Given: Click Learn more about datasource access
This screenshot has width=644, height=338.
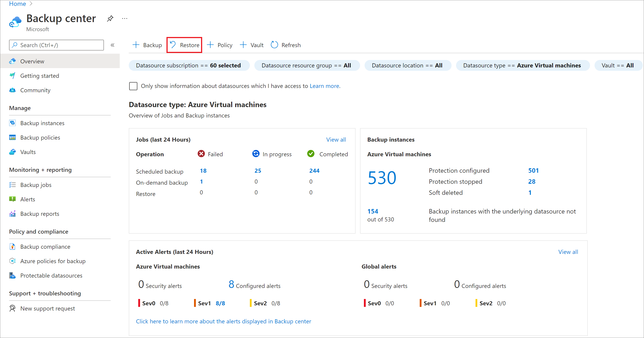Looking at the screenshot, I should [x=325, y=86].
